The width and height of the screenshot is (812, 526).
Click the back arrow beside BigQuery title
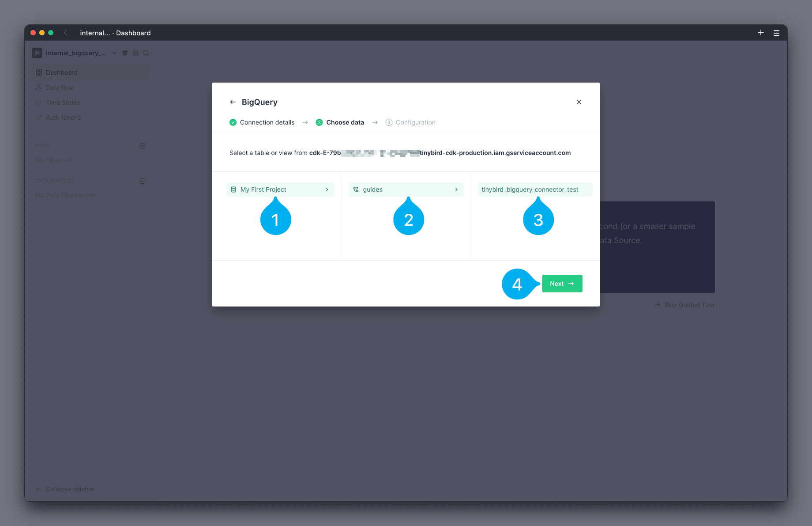[233, 102]
